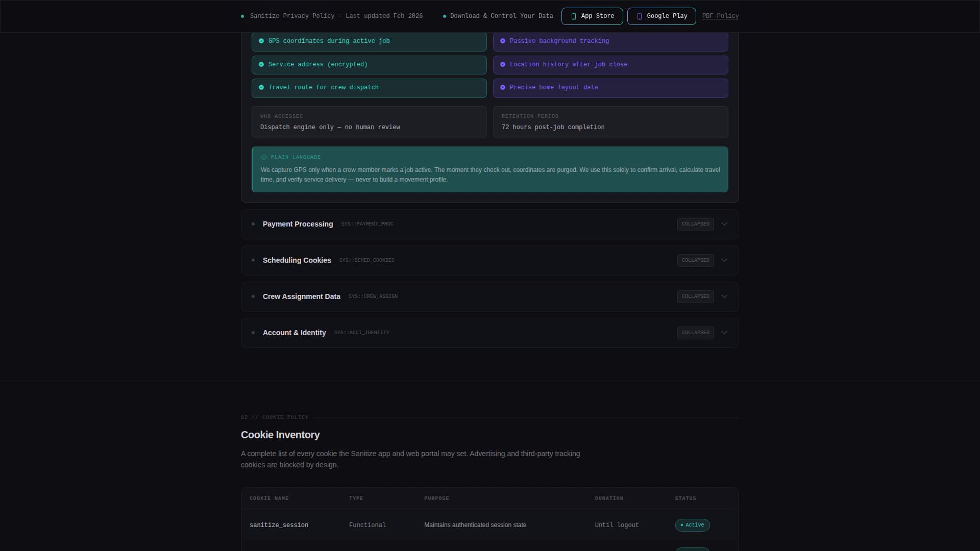Open the App Store download button
The image size is (980, 551).
click(592, 16)
